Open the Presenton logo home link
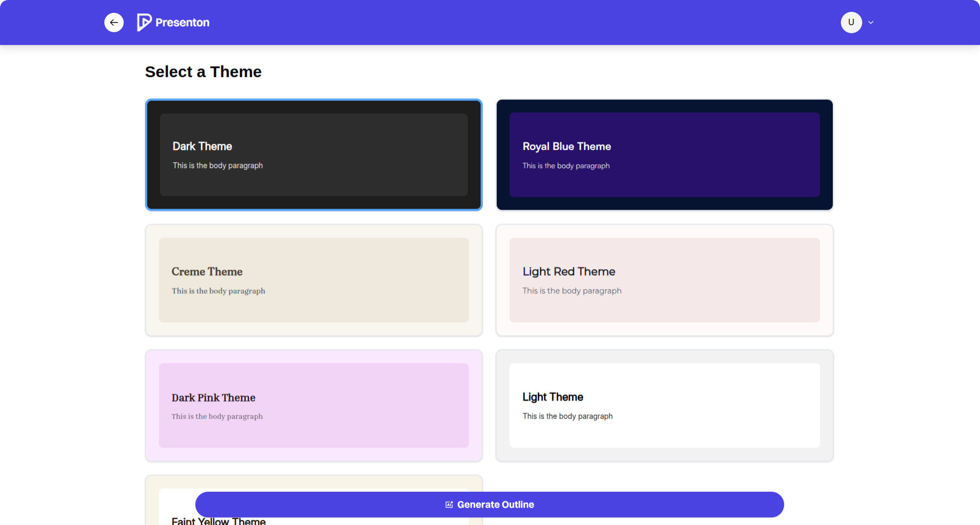Screen dimensions: 980x525 pyautogui.click(x=173, y=22)
